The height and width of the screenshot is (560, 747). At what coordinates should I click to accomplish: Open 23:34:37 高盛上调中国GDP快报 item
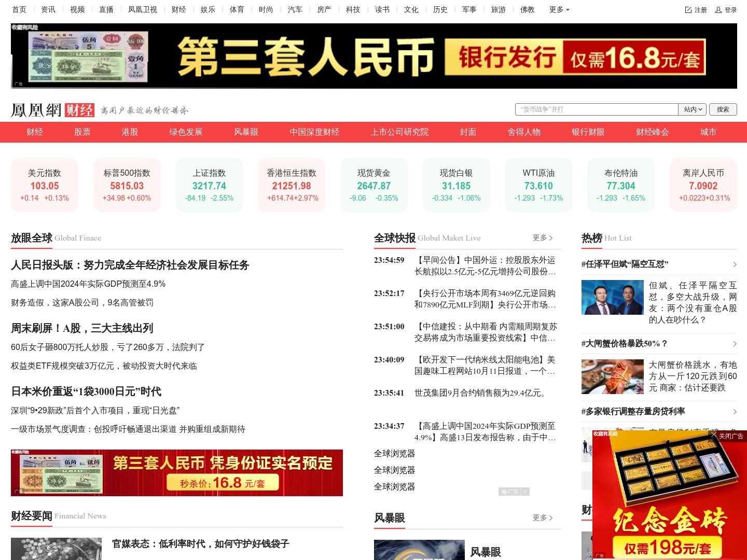point(485,431)
